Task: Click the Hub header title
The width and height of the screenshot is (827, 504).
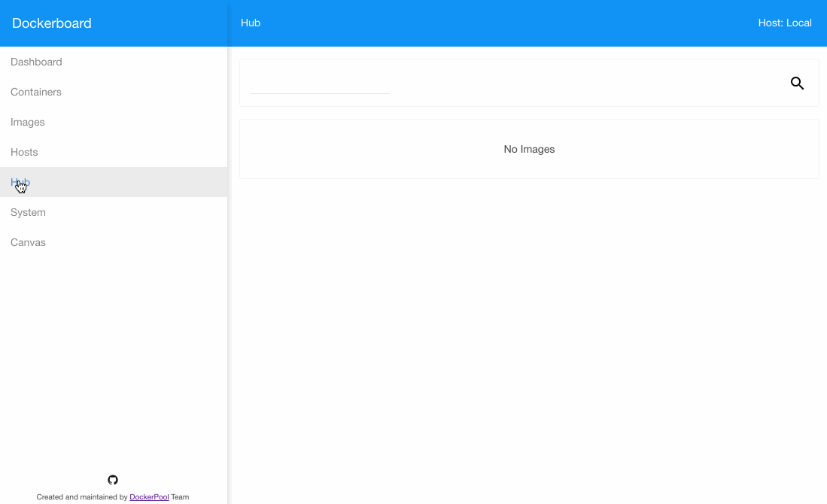Action: point(251,23)
